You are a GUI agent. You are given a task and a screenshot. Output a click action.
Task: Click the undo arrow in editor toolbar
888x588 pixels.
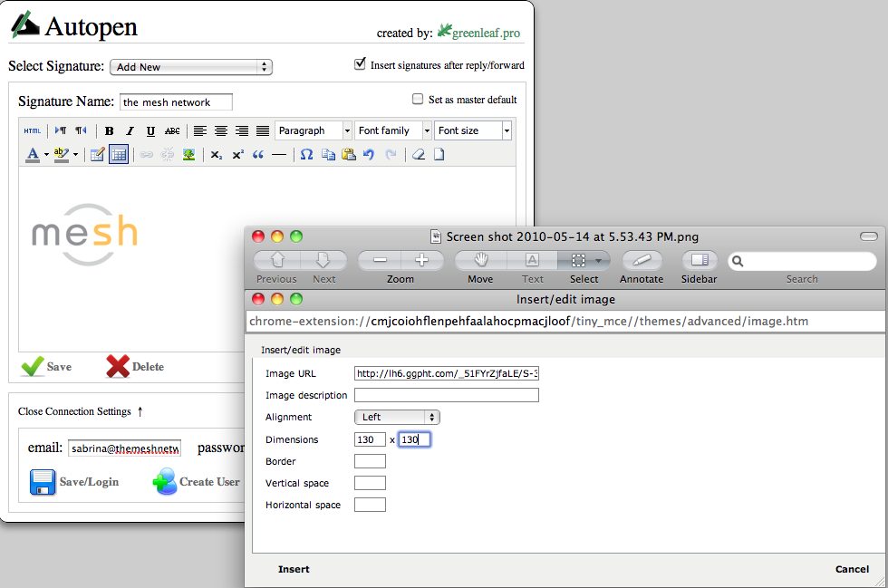pyautogui.click(x=369, y=155)
